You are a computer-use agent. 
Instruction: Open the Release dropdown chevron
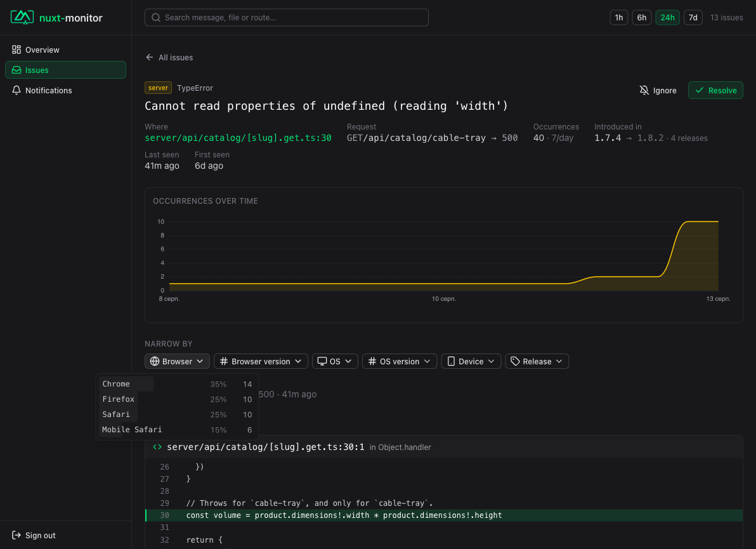(x=559, y=361)
